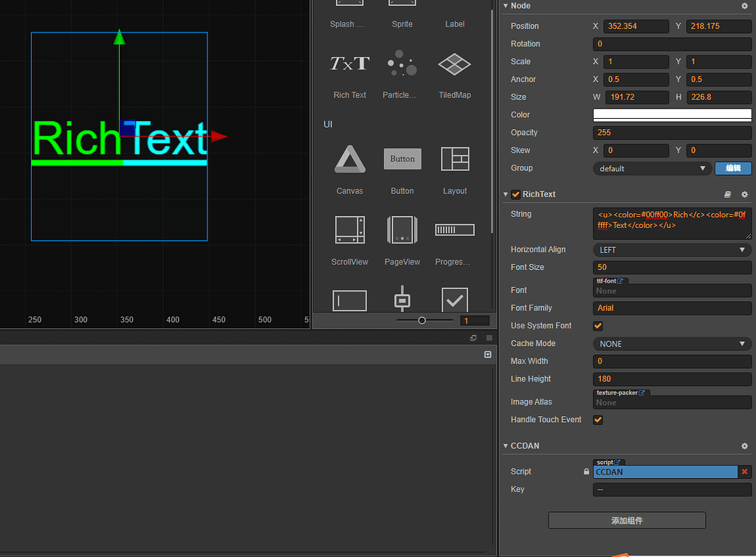Click the ScrollView UI icon
The width and height of the screenshot is (756, 557).
[348, 229]
